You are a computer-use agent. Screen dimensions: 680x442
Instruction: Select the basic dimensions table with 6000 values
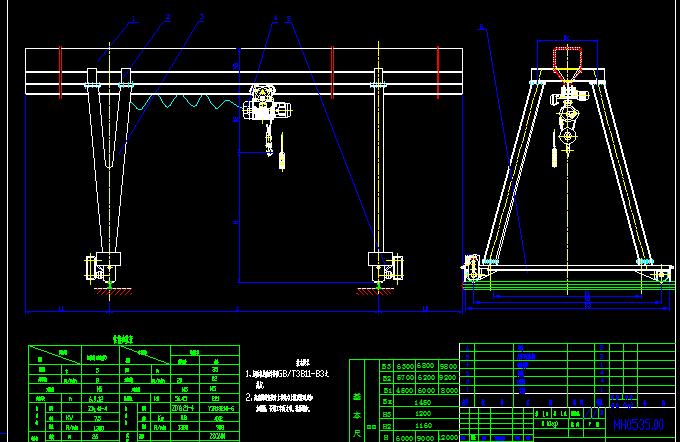tap(404, 400)
